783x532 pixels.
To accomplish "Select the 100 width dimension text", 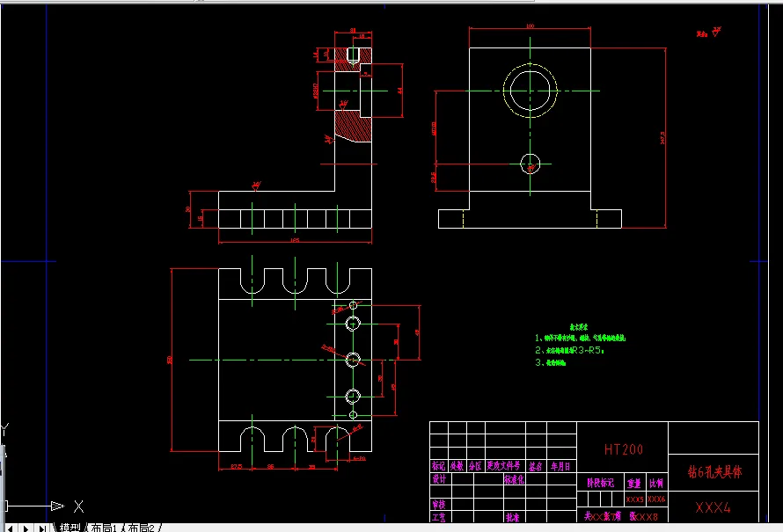I will coord(531,26).
